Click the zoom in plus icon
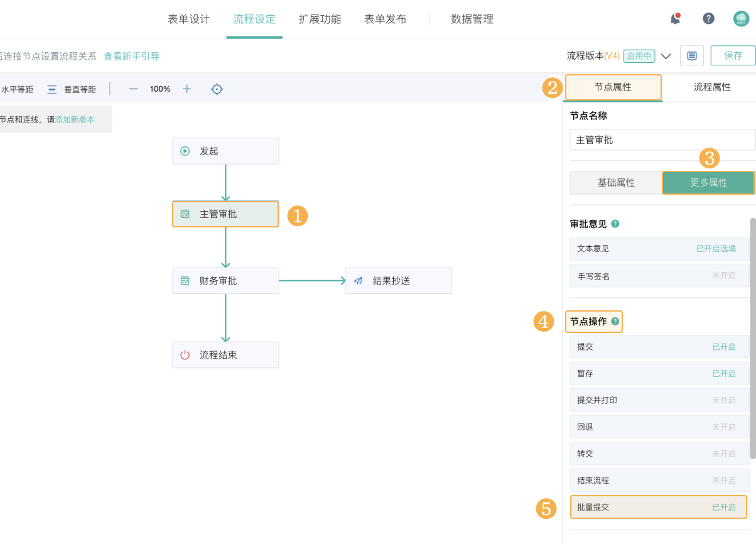756x544 pixels. tap(186, 89)
